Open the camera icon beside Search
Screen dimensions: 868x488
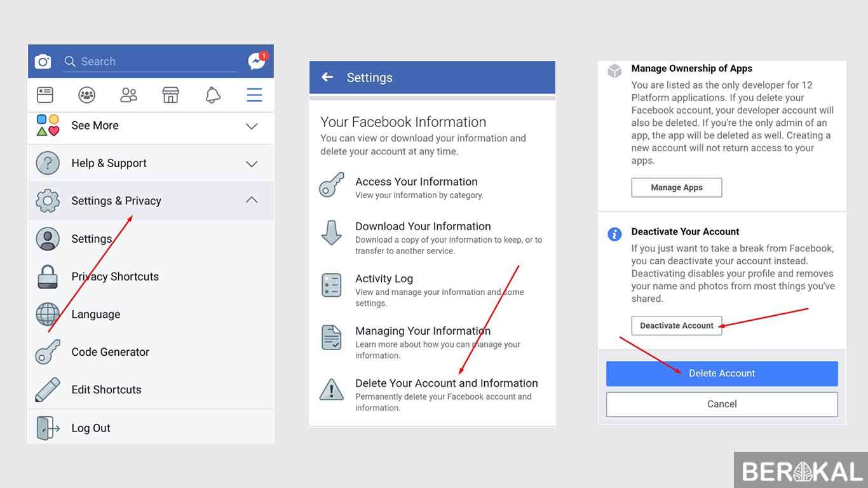[x=43, y=62]
